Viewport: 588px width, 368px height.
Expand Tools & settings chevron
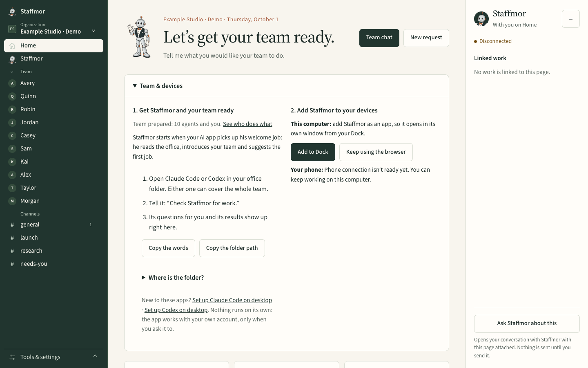pos(95,356)
